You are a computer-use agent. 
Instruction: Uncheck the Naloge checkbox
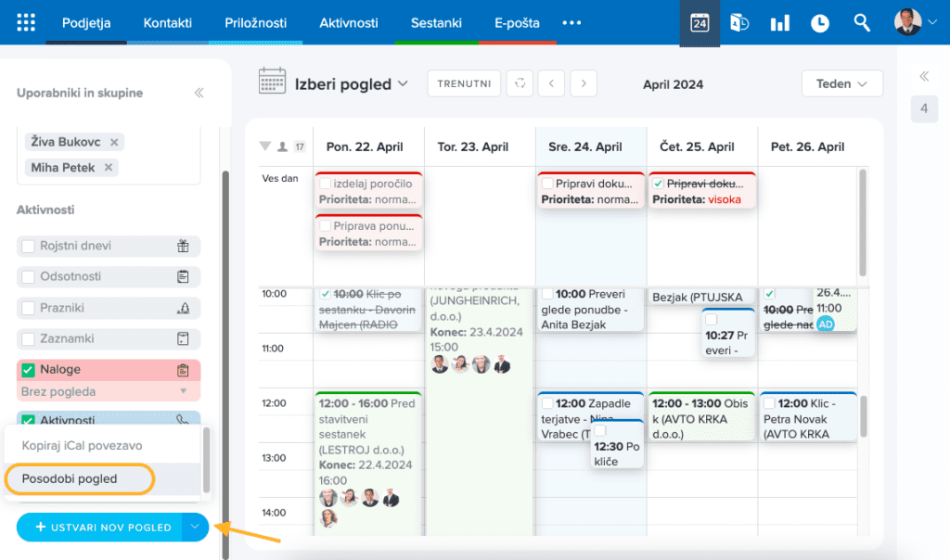(29, 370)
